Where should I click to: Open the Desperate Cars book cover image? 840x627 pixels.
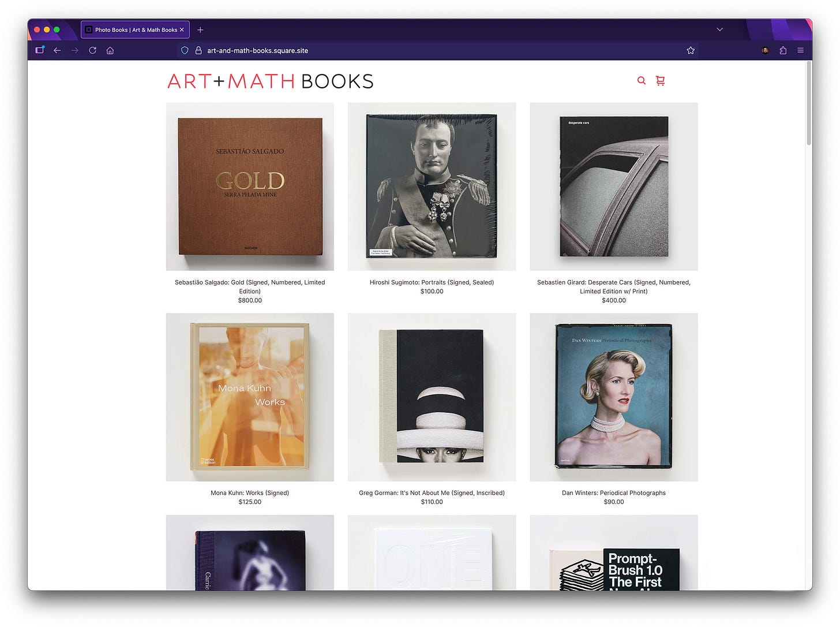pyautogui.click(x=614, y=186)
